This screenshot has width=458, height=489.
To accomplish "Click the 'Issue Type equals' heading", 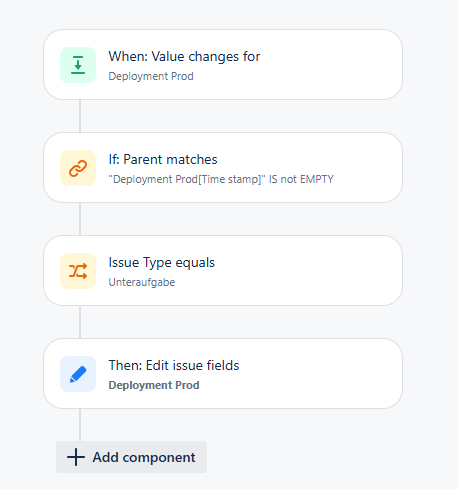I will coord(162,263).
